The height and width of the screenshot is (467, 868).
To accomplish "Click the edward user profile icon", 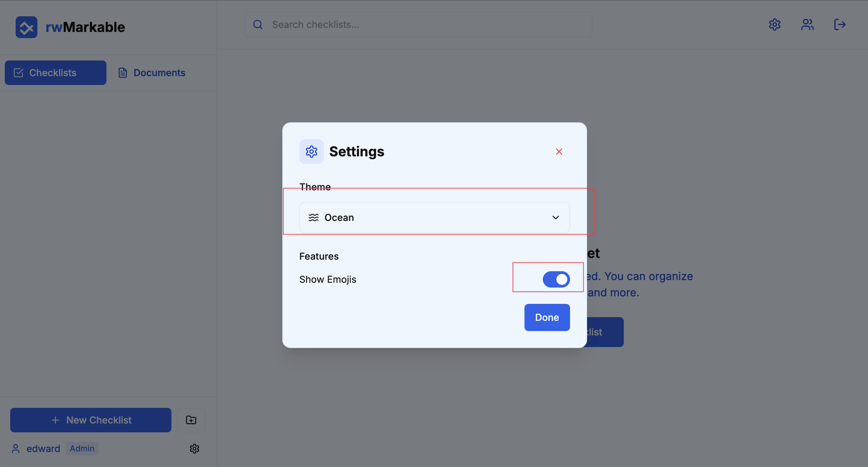I will [x=16, y=449].
